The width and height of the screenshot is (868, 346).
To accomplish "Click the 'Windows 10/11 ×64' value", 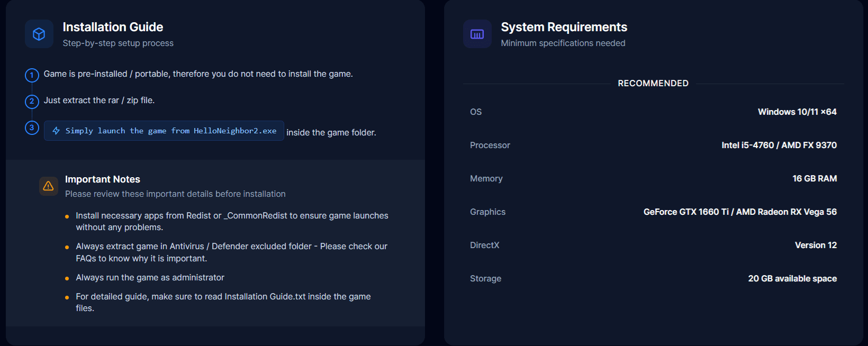I will (x=797, y=112).
